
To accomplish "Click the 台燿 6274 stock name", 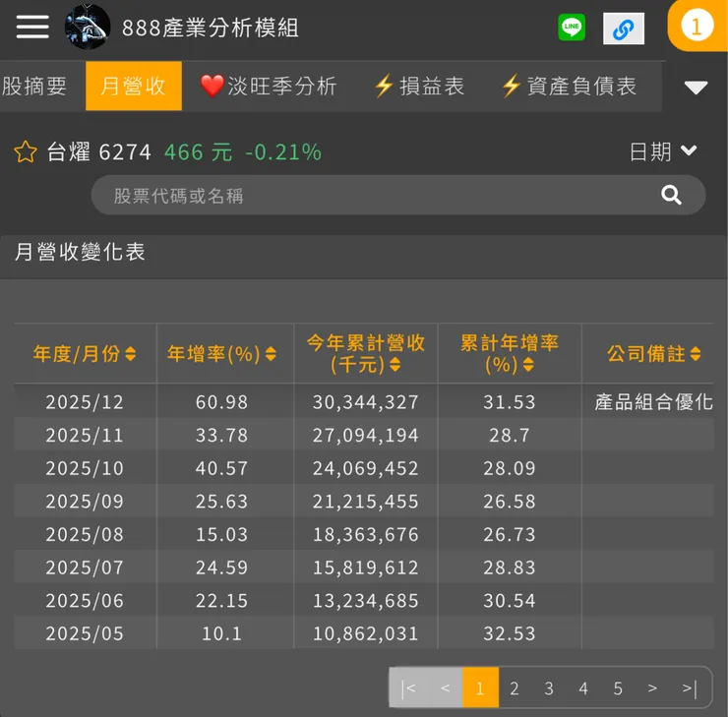I will 99,151.
